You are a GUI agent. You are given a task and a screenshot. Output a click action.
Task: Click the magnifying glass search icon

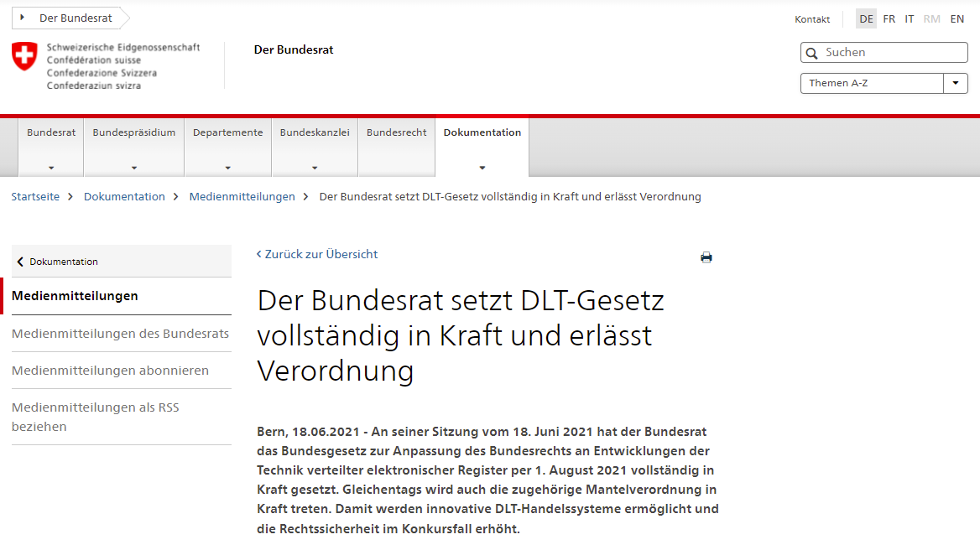(811, 53)
